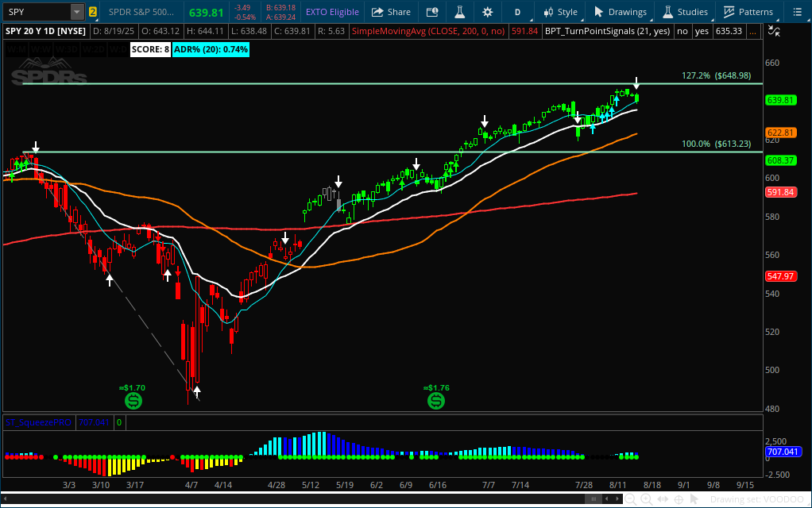
Task: Click the D: 8/19/25 date value
Action: click(x=114, y=31)
